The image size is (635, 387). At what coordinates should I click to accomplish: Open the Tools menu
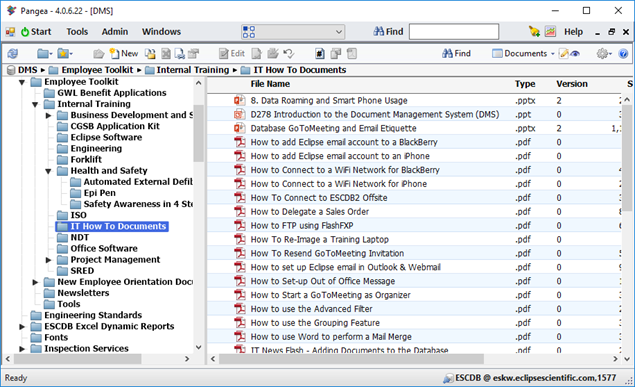pyautogui.click(x=77, y=32)
